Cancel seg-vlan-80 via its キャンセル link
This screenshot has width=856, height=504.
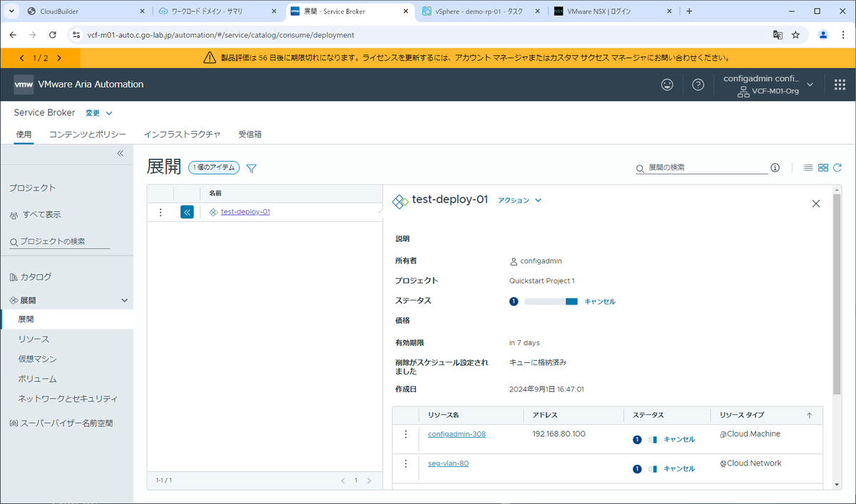coord(679,468)
